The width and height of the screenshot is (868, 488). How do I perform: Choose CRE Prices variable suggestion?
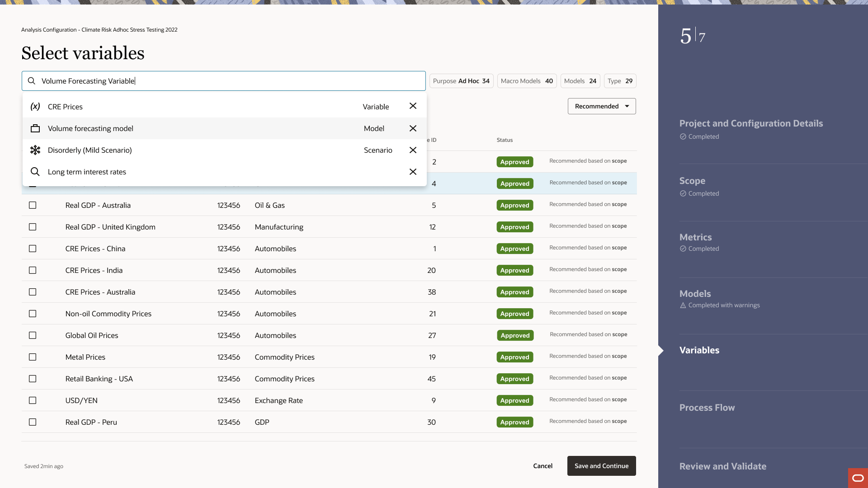[x=224, y=107]
